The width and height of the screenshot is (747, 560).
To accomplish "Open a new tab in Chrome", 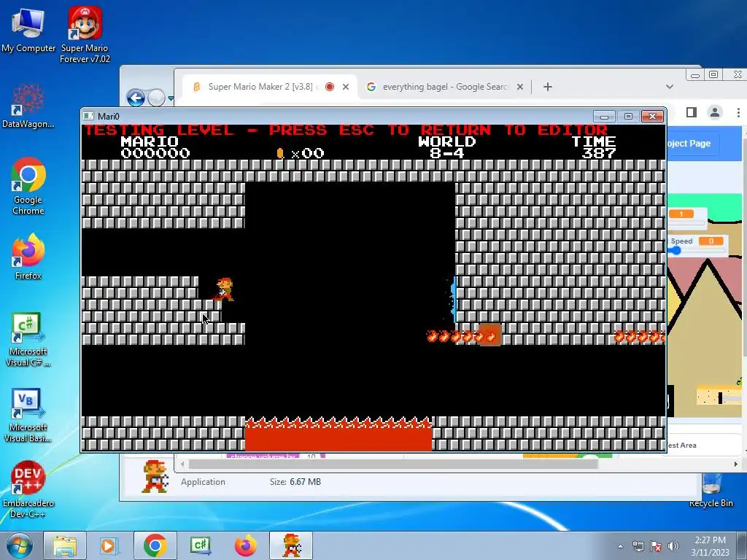I will click(x=548, y=87).
